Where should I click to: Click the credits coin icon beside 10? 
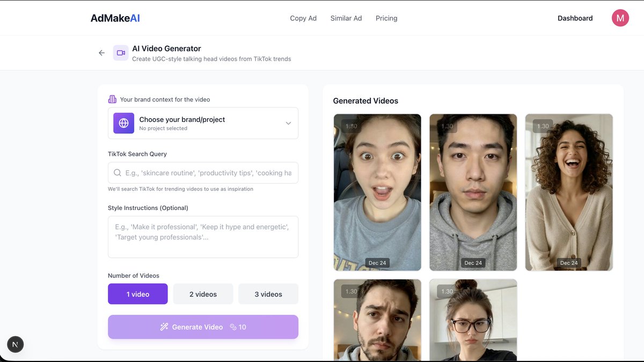pyautogui.click(x=233, y=327)
